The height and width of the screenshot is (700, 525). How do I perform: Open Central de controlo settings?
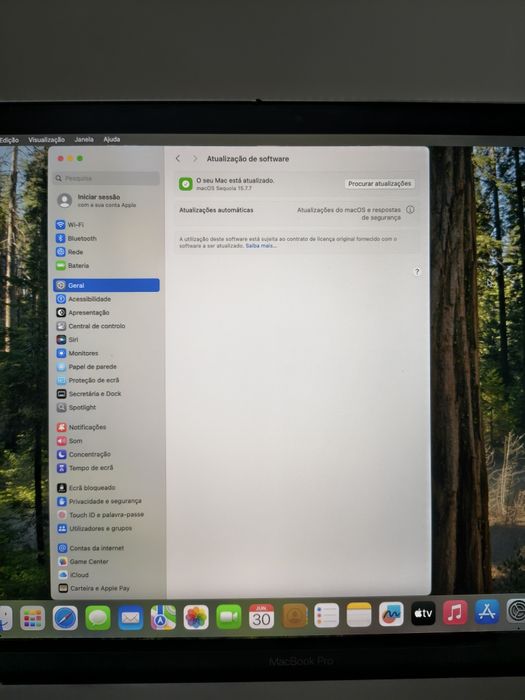(x=106, y=326)
